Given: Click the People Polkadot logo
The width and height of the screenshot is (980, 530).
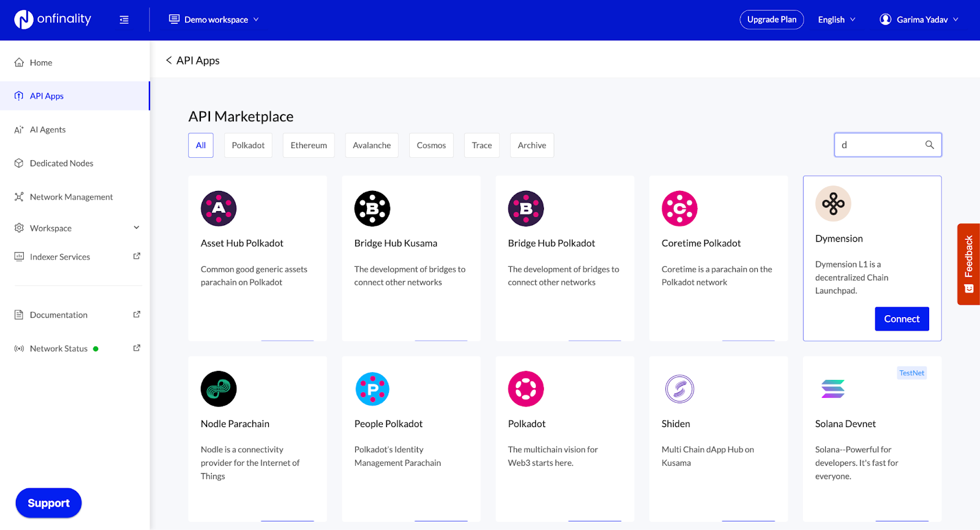Looking at the screenshot, I should [372, 389].
